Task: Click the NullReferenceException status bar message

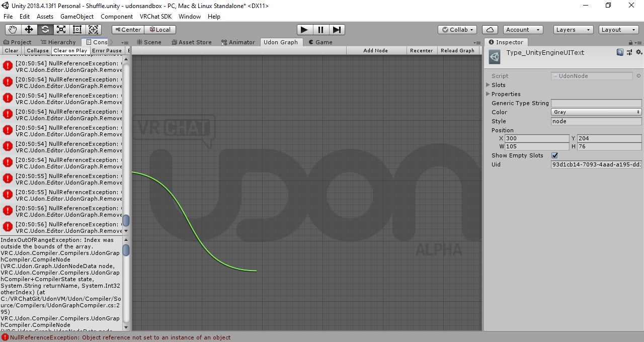Action: pyautogui.click(x=120, y=337)
